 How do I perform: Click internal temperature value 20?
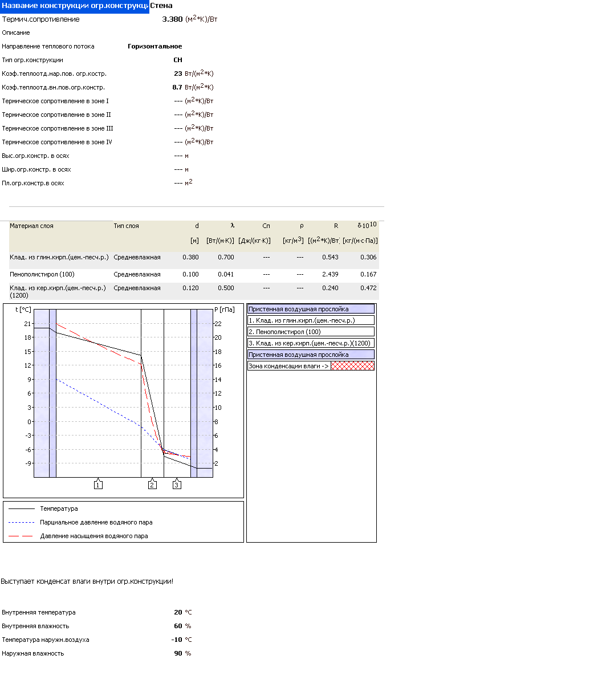point(178,612)
